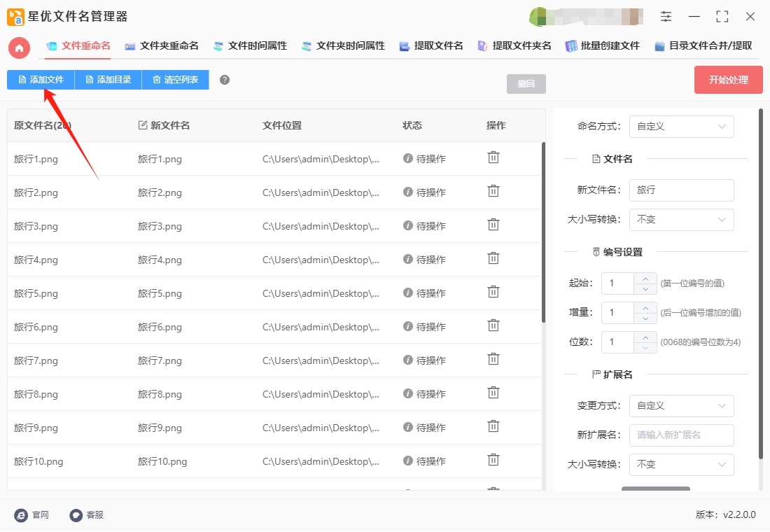Delete the 旅行9.png row with trash icon

tap(493, 426)
